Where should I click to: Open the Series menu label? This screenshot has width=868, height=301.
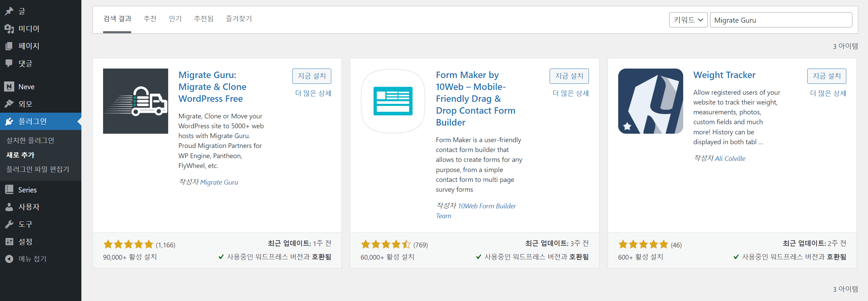tap(27, 190)
